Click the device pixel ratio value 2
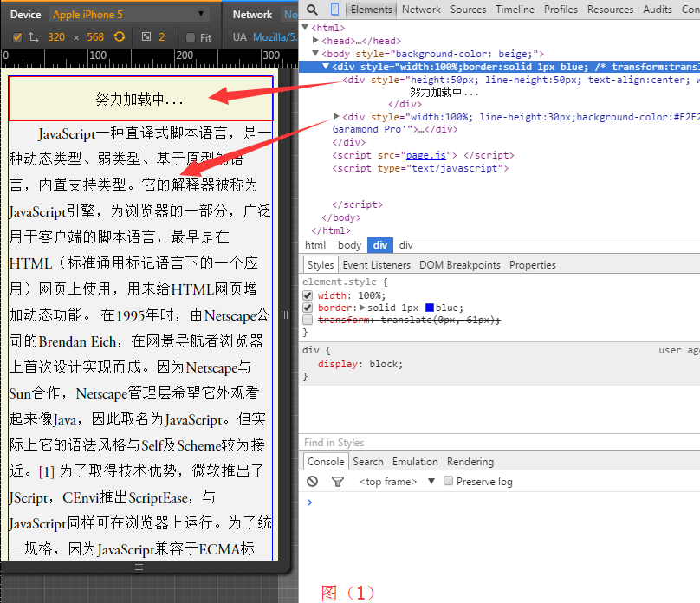Image resolution: width=700 pixels, height=603 pixels. click(161, 36)
